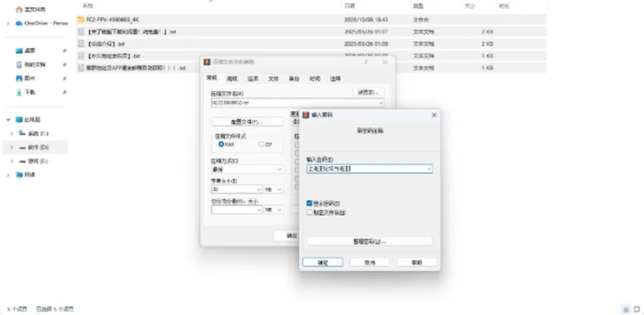Open the archive file name dropdown arrow
Screen dimensions: 644x315
380,103
